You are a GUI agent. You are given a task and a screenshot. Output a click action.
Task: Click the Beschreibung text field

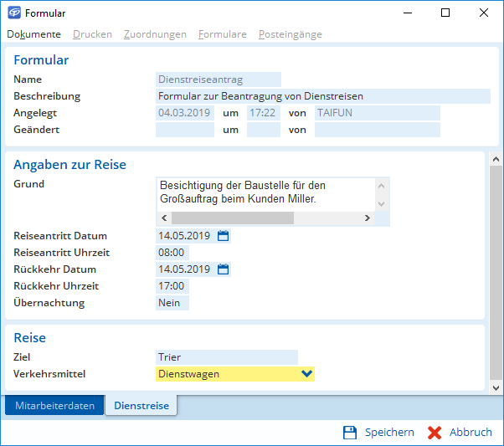click(x=322, y=96)
